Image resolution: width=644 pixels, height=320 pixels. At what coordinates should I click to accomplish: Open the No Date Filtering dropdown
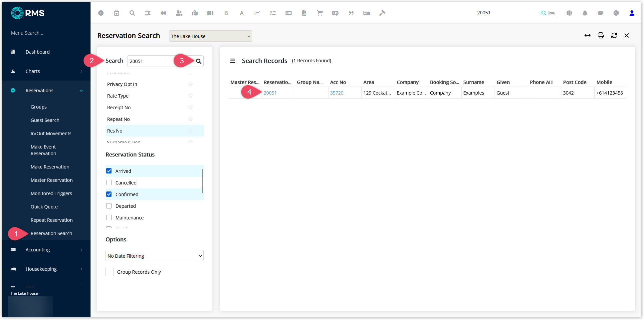click(154, 256)
